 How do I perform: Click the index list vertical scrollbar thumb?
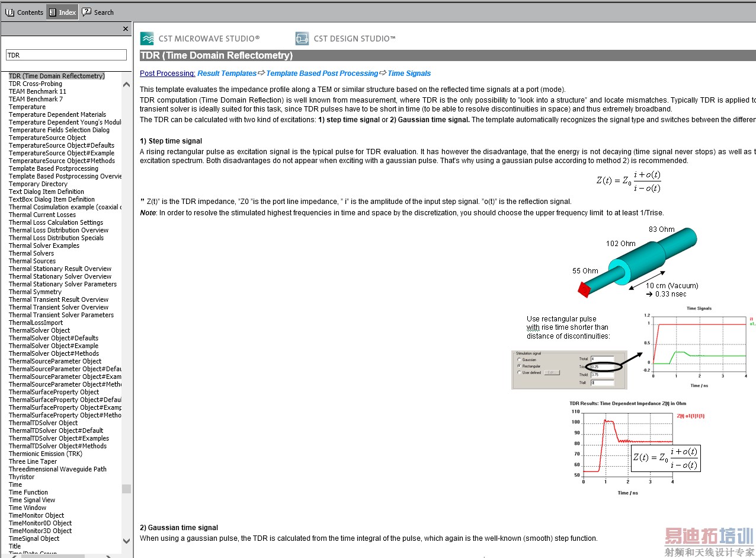tap(126, 489)
